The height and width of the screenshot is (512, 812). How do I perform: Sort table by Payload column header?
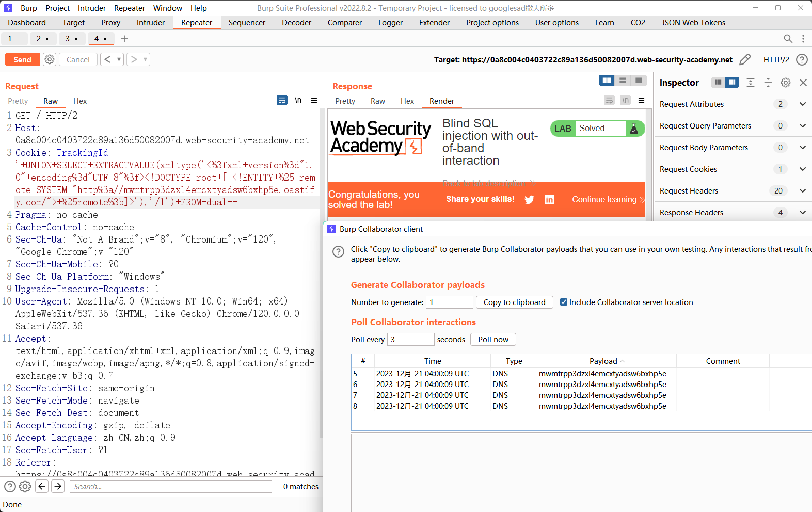tap(607, 361)
